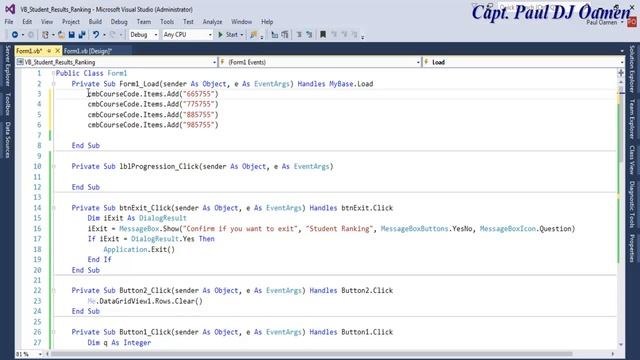Open the Properties side tab
The height and width of the screenshot is (360, 640).
[x=632, y=248]
